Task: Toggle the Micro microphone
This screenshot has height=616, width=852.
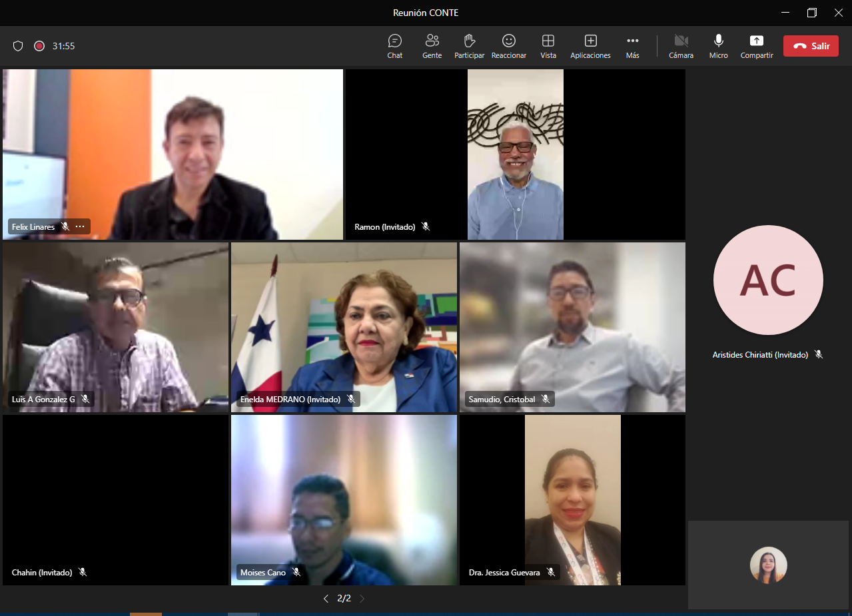Action: 718,46
